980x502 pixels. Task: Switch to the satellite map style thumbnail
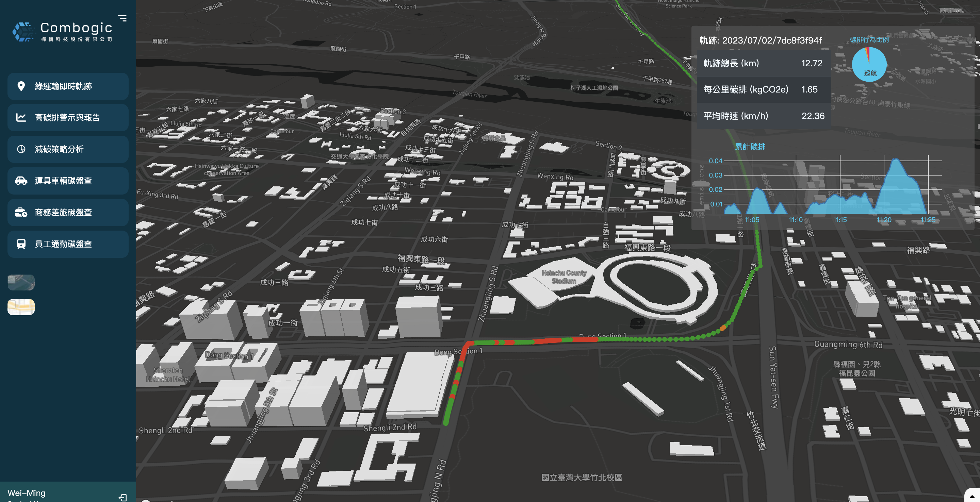tap(21, 282)
